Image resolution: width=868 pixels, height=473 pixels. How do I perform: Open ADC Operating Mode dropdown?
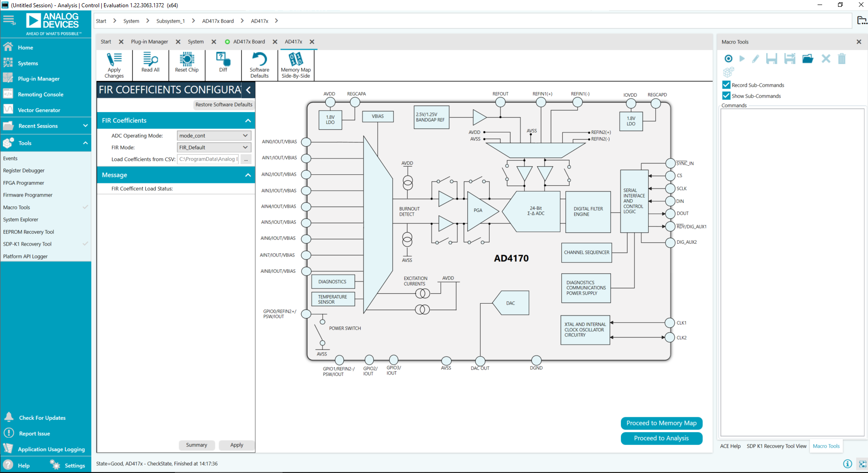coord(214,135)
